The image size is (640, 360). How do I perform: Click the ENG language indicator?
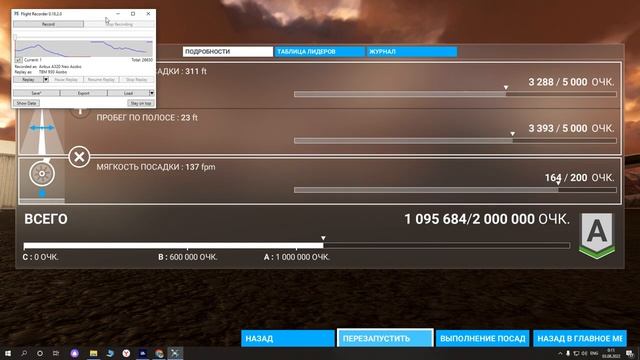point(594,353)
